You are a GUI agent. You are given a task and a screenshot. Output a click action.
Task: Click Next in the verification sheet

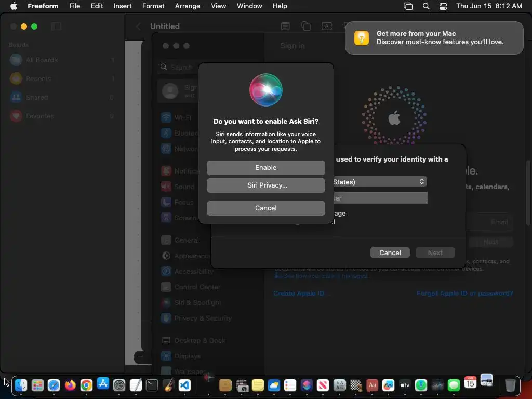coord(435,252)
